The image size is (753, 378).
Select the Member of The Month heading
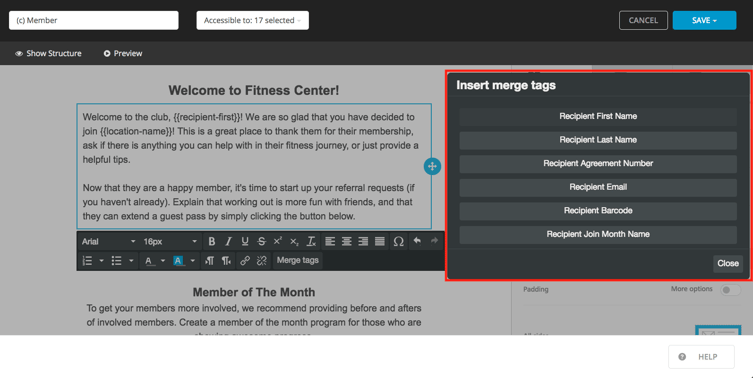tap(254, 292)
